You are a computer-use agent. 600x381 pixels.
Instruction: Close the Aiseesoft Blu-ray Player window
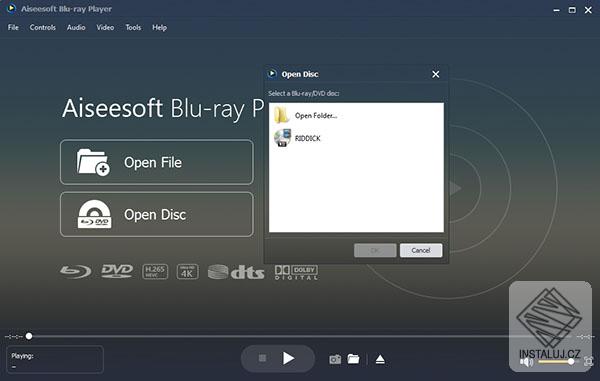tap(588, 10)
